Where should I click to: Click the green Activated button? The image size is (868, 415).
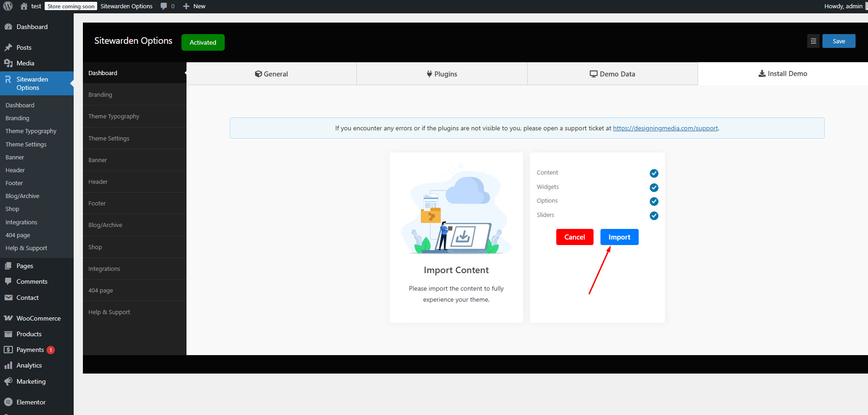click(x=203, y=42)
